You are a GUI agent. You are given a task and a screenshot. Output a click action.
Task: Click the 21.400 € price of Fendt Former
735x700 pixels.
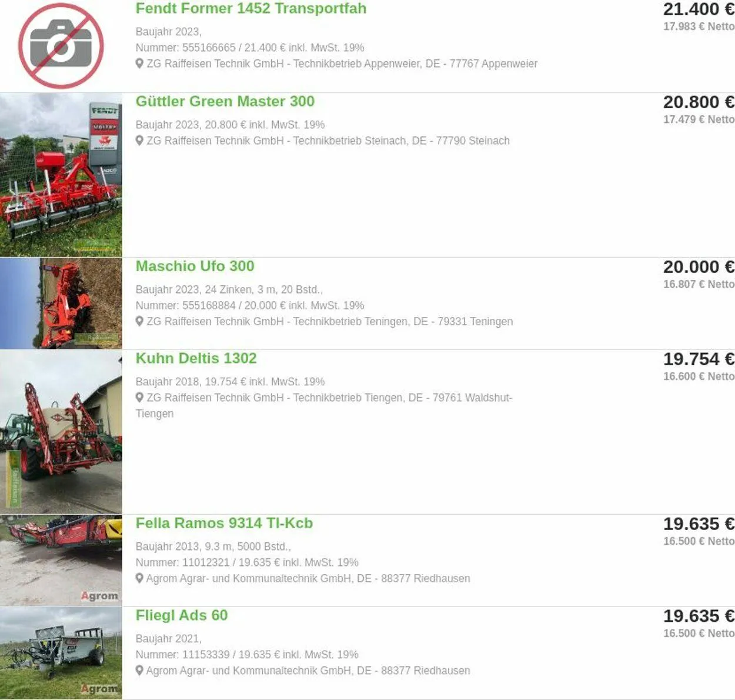(699, 9)
